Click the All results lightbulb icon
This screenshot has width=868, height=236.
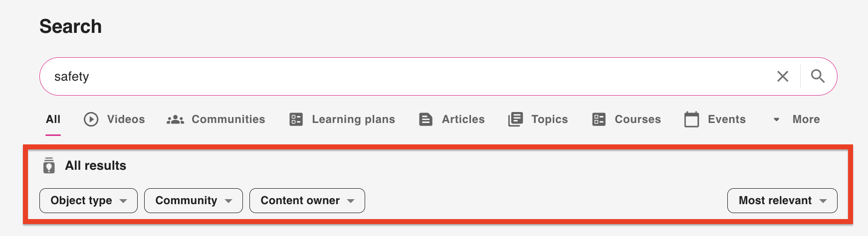tap(49, 165)
